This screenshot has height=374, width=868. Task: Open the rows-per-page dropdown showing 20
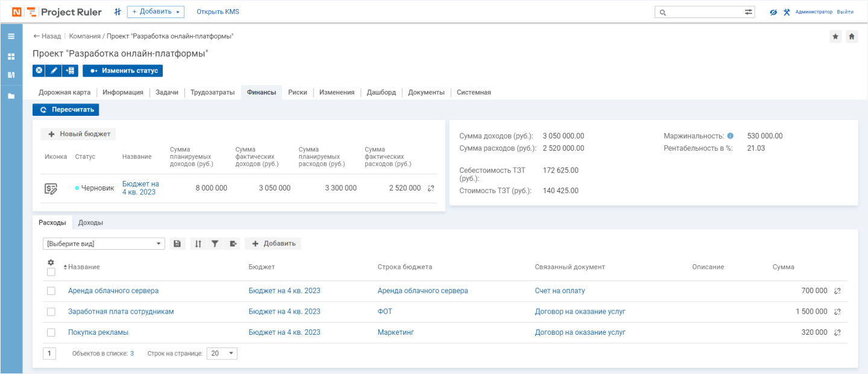point(222,353)
